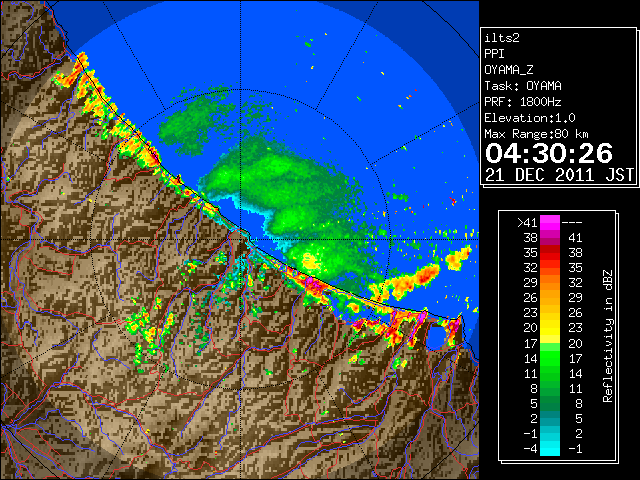Select the '21 DEC 2011 JST' date

(x=560, y=175)
